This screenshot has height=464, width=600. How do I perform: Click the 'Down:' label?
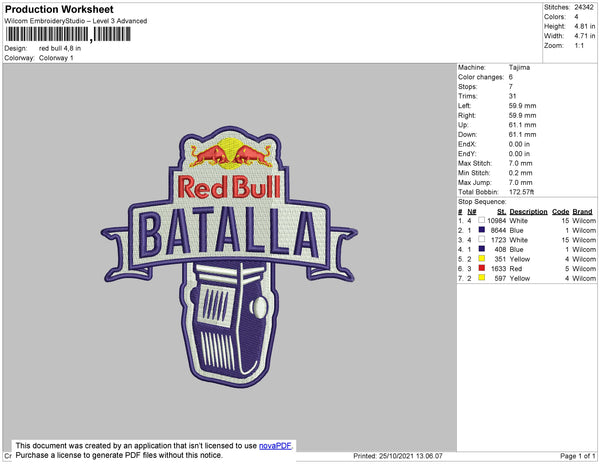click(x=468, y=135)
